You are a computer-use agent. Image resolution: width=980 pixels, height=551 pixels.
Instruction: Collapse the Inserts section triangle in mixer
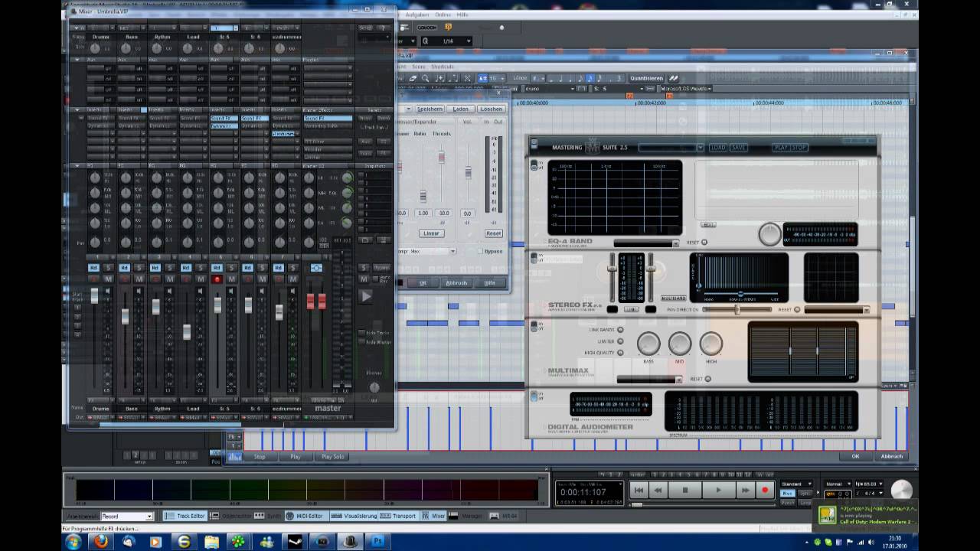[x=77, y=109]
